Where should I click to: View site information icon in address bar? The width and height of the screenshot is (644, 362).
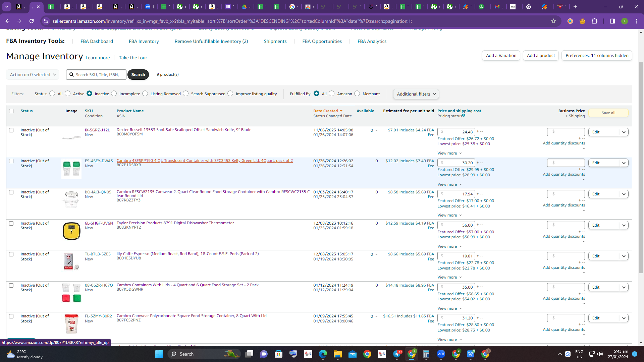[46, 21]
